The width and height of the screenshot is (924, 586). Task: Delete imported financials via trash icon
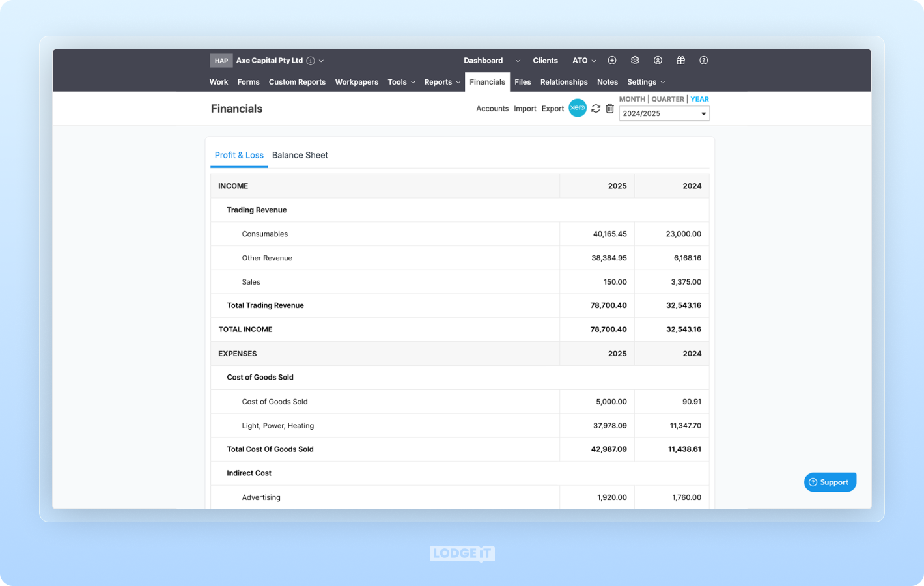pos(610,108)
